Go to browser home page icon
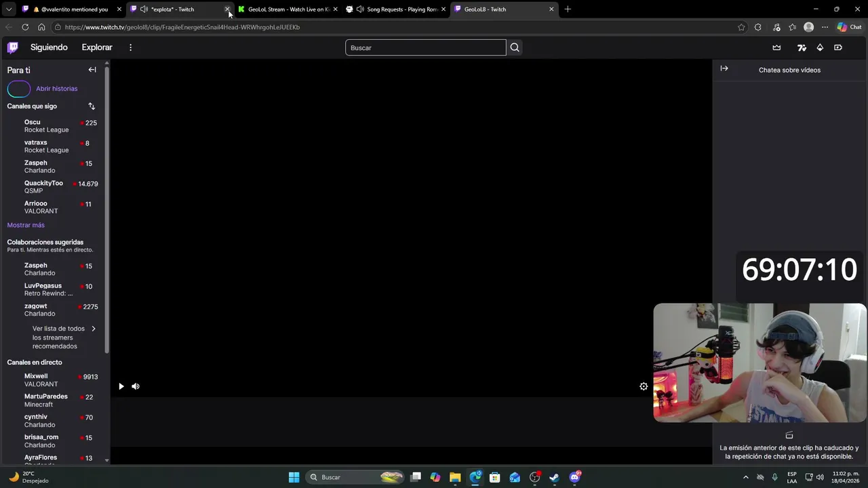 point(41,27)
